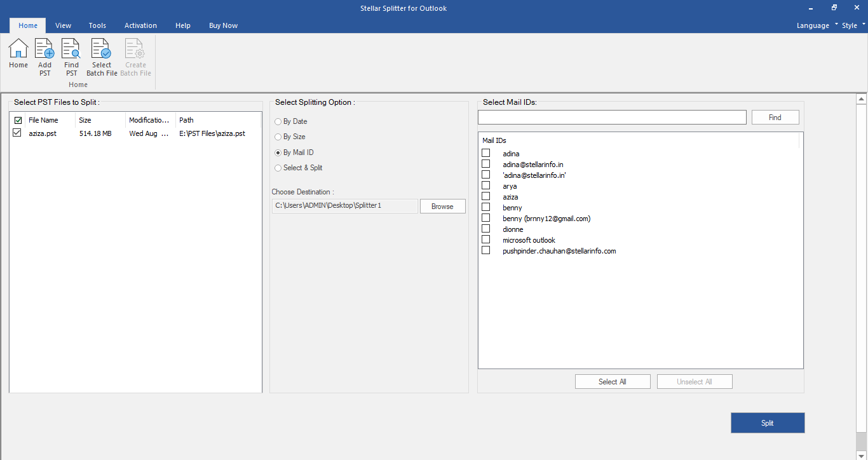The height and width of the screenshot is (460, 868).
Task: Open the Tools tab
Action: click(97, 25)
